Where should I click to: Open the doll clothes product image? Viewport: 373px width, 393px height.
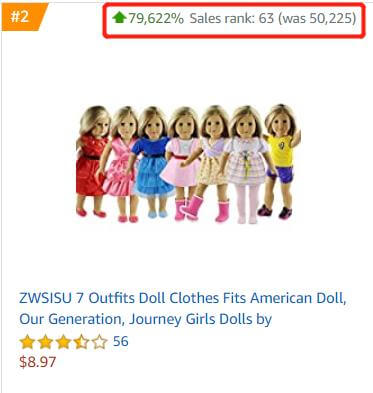coord(188,164)
